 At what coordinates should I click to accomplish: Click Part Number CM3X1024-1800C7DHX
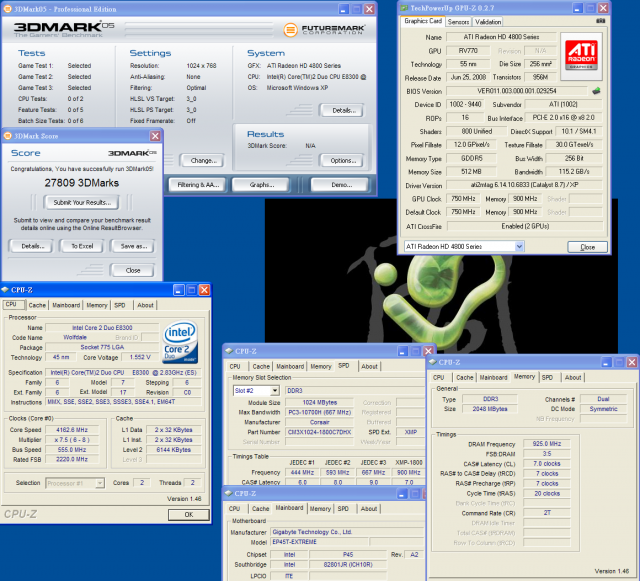coord(319,432)
